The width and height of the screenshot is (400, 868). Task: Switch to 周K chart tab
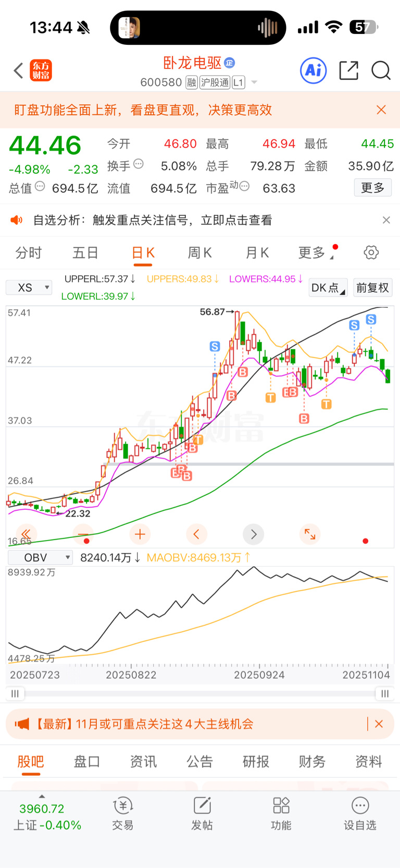[200, 253]
